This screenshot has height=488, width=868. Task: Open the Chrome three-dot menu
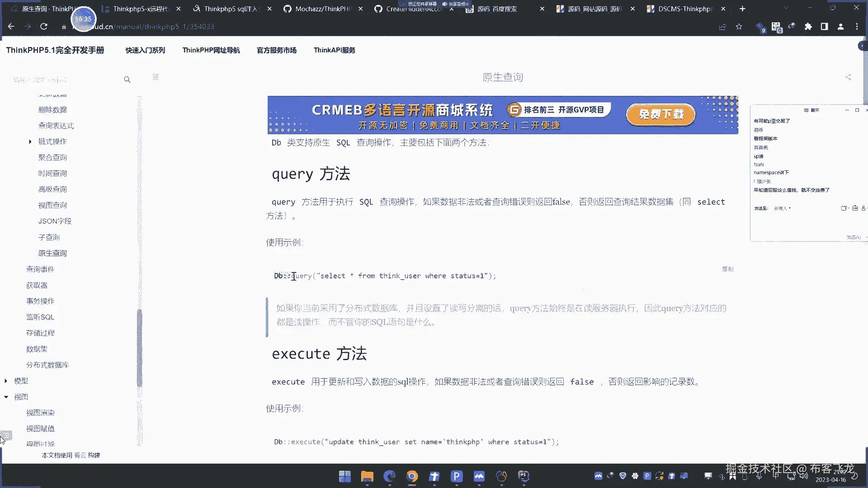click(857, 27)
